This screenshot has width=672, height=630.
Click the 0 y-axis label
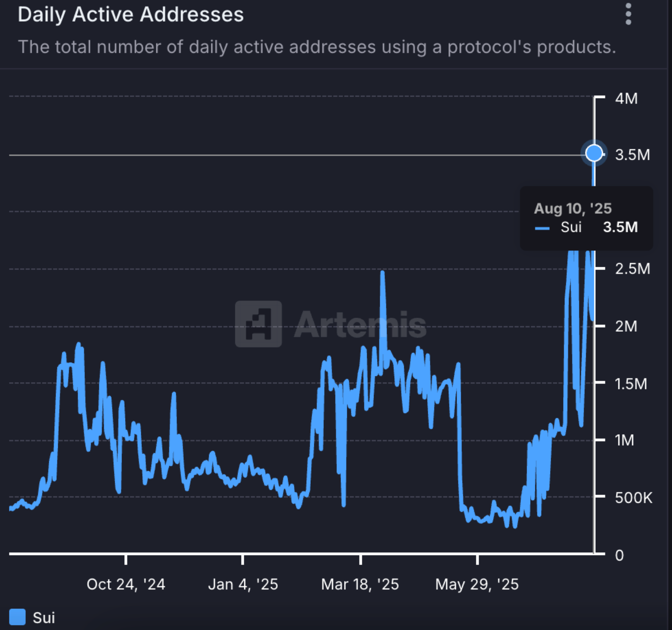[x=619, y=555]
